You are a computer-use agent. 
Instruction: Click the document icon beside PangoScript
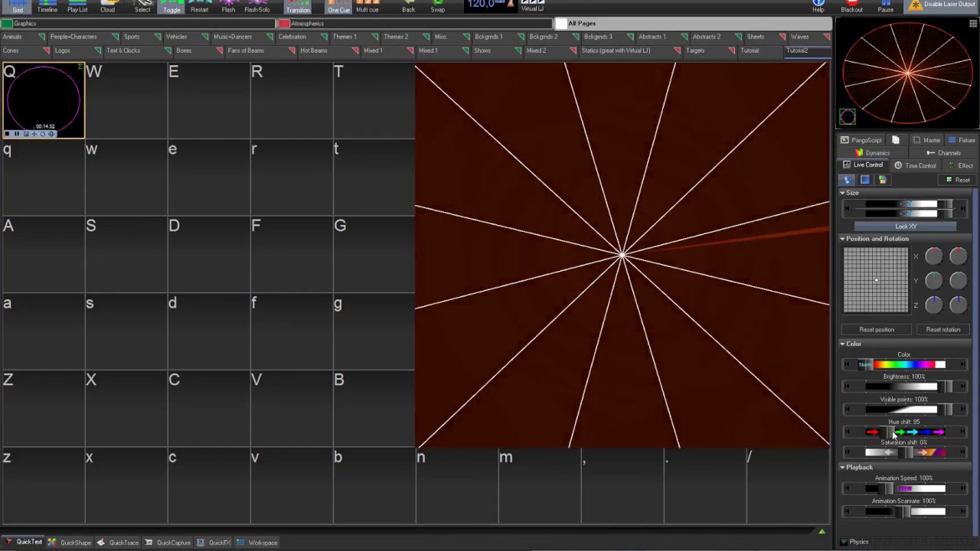895,140
